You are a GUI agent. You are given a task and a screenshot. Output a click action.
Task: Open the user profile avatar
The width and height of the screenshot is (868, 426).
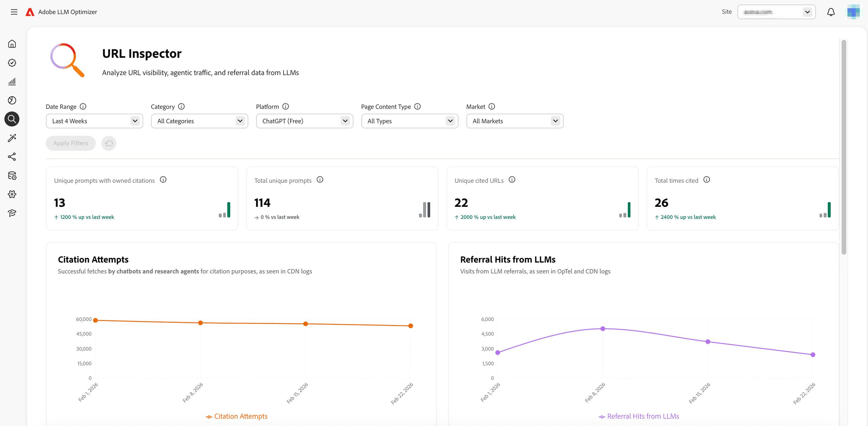point(854,12)
